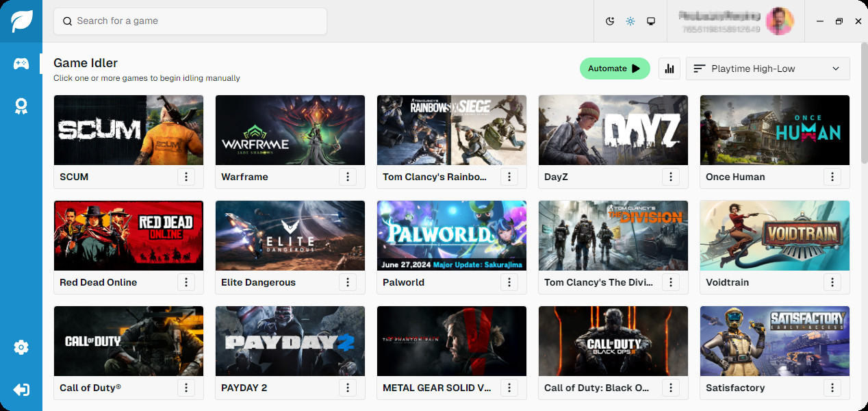Open the three-dot menu for Warframe
The height and width of the screenshot is (411, 868).
pyautogui.click(x=348, y=177)
